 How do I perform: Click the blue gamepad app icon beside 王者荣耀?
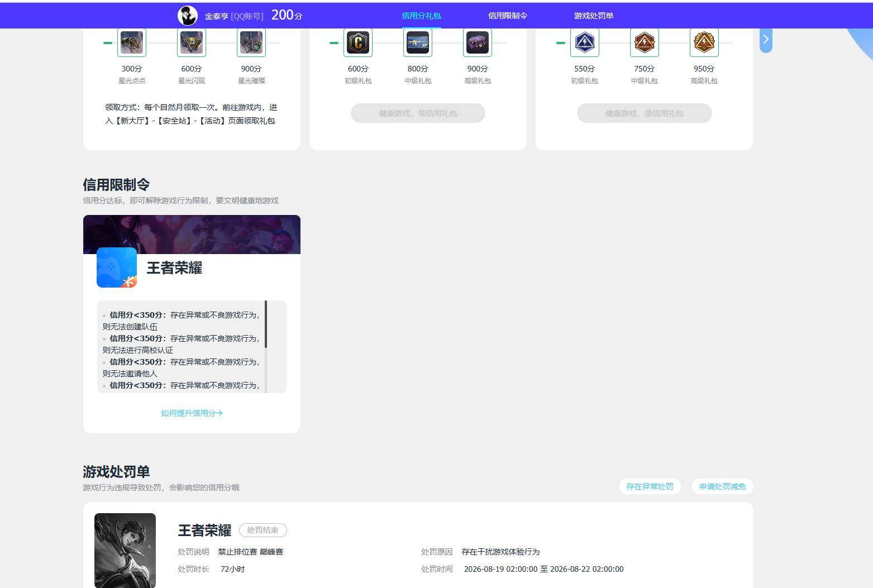(117, 267)
